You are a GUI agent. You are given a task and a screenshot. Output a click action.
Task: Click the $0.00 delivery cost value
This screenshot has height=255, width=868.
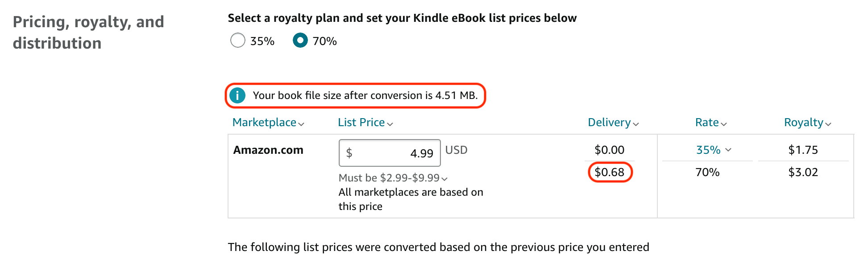[x=610, y=150]
